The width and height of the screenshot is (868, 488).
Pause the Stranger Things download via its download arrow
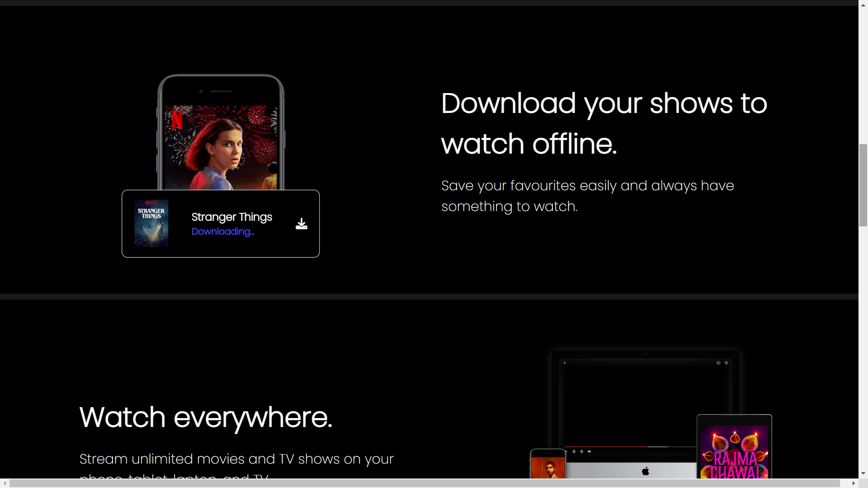[x=301, y=223]
